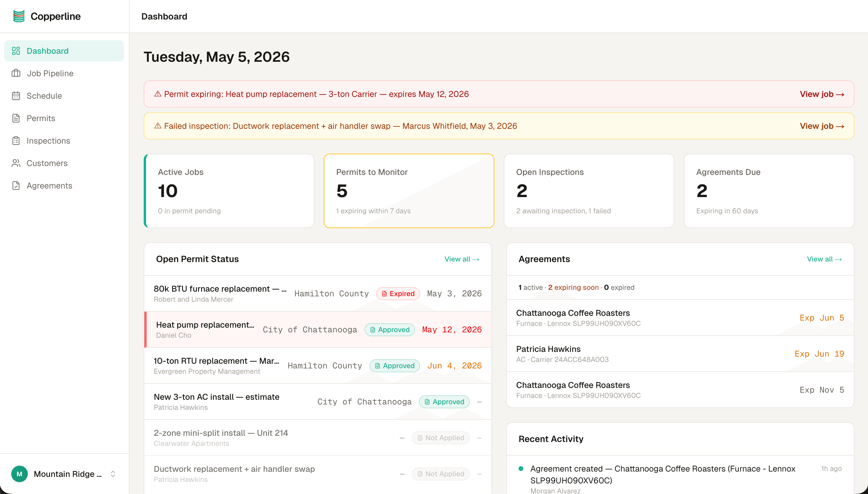
Task: Click Agreement created activity entry text
Action: pos(663,474)
